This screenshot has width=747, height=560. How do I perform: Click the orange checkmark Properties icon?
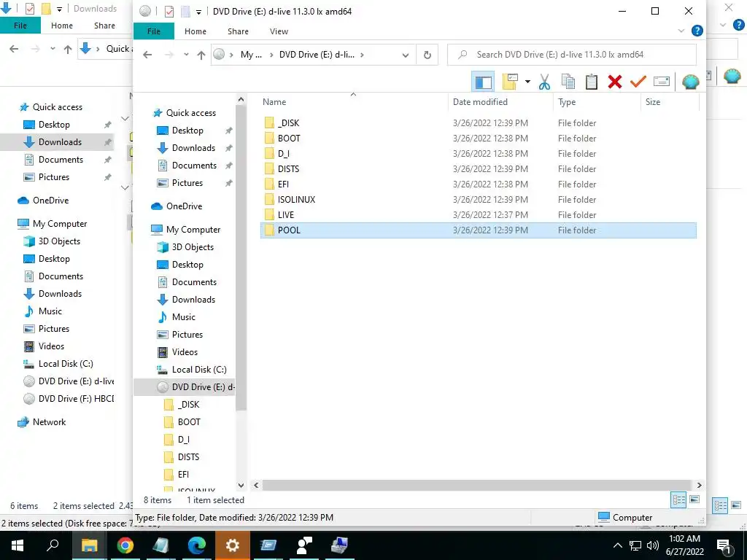[638, 82]
